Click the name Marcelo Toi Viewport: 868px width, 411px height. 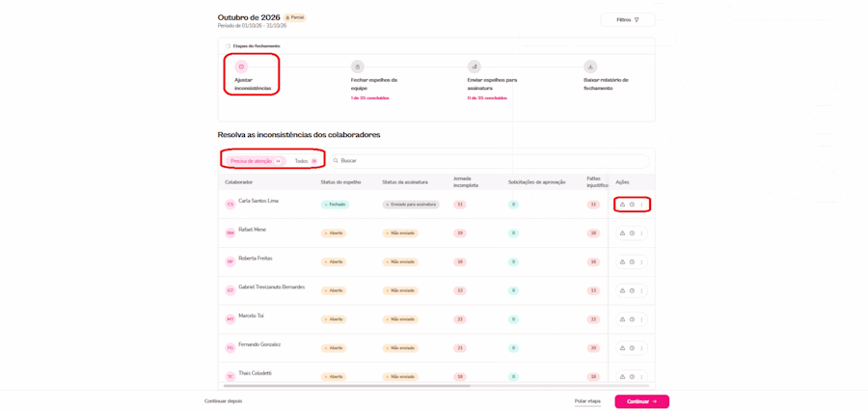[251, 315]
